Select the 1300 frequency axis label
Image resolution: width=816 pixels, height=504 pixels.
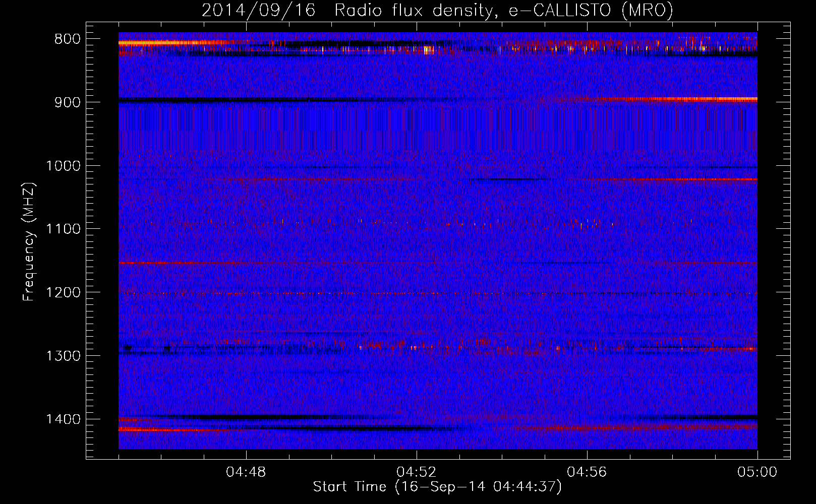[x=63, y=356]
